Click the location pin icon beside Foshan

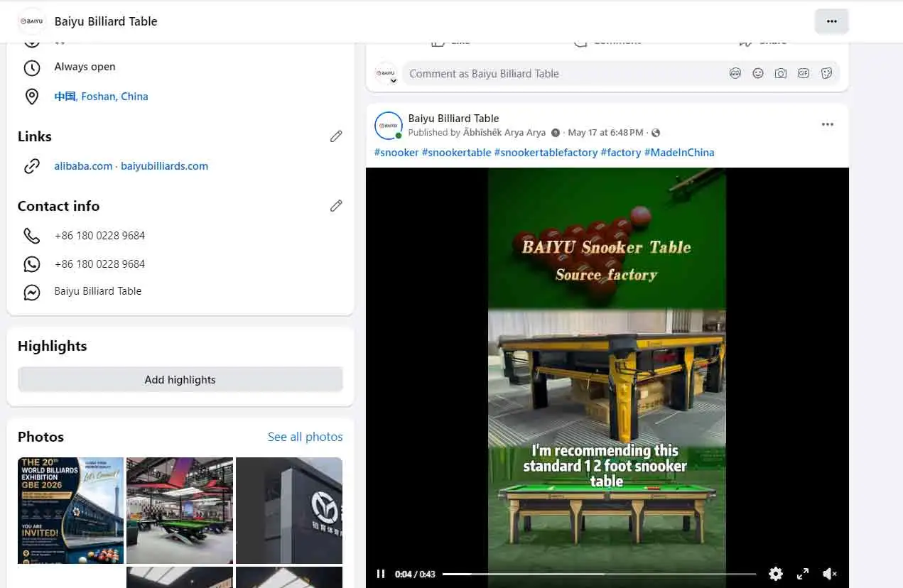(32, 97)
